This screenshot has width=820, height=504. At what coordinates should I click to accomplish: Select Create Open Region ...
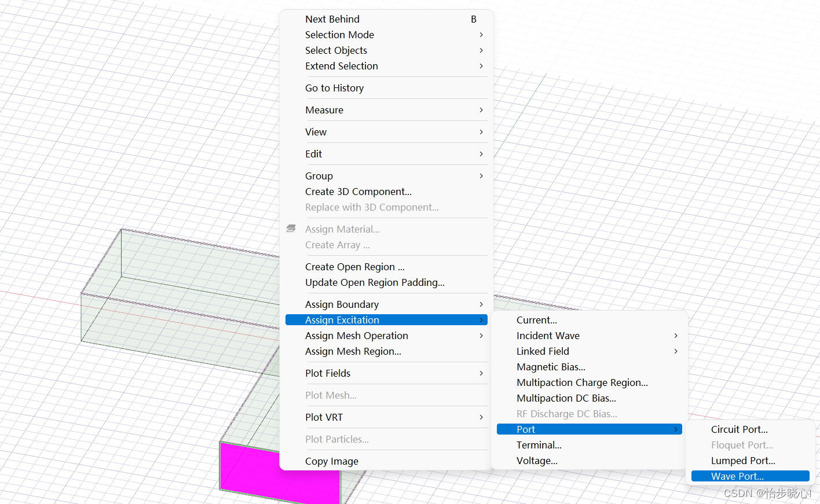click(x=386, y=267)
